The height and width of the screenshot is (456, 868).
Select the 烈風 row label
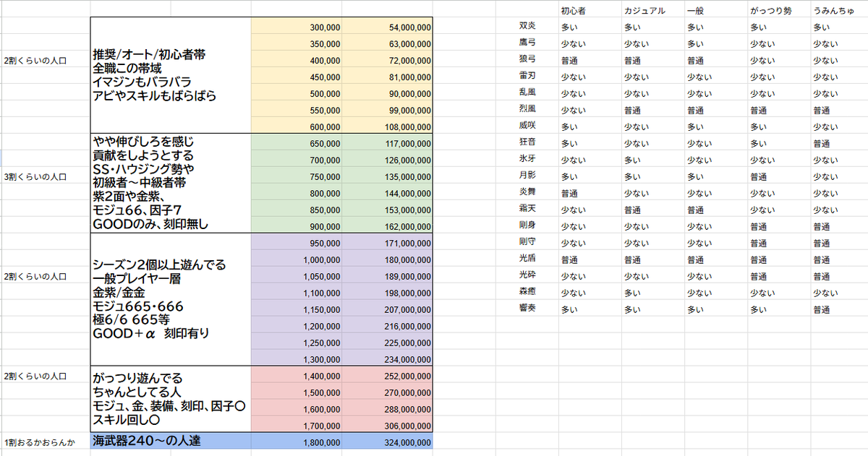point(527,110)
